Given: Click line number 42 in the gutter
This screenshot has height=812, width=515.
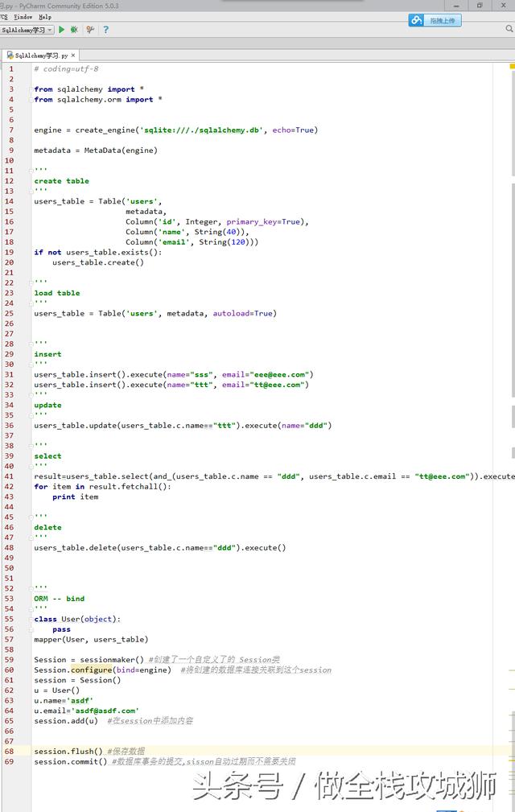Looking at the screenshot, I should pyautogui.click(x=10, y=486).
